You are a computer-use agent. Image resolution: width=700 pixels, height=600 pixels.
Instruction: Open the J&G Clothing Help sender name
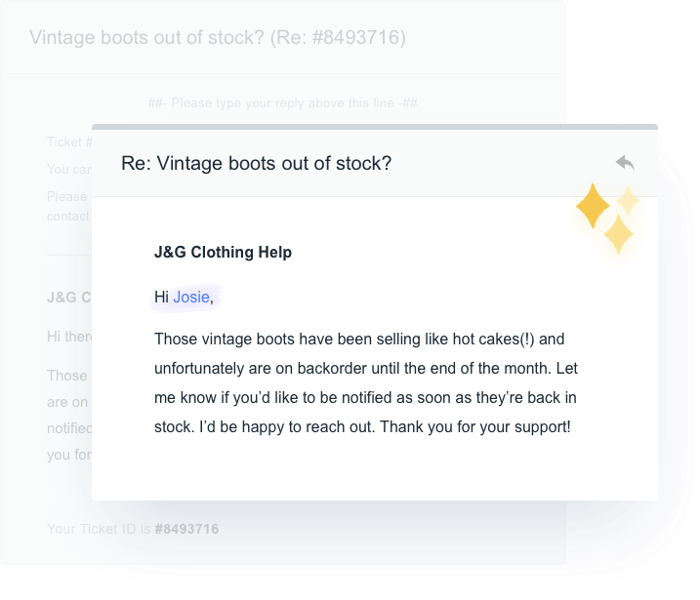tap(223, 252)
